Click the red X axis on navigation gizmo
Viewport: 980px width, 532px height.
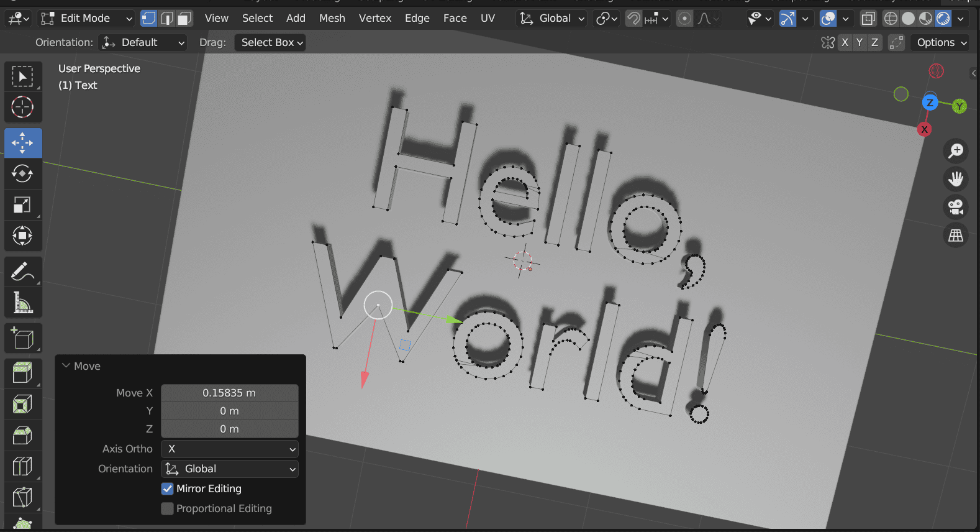925,129
